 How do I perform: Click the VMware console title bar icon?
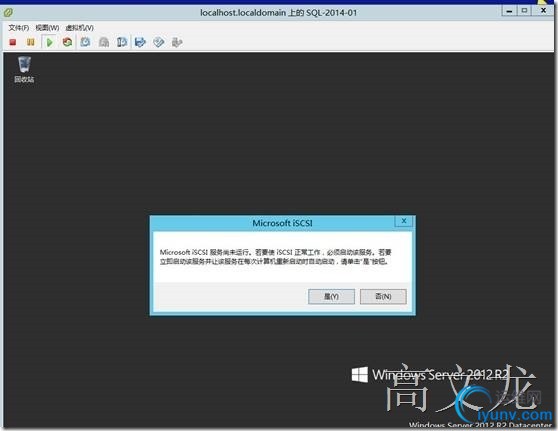(x=8, y=13)
